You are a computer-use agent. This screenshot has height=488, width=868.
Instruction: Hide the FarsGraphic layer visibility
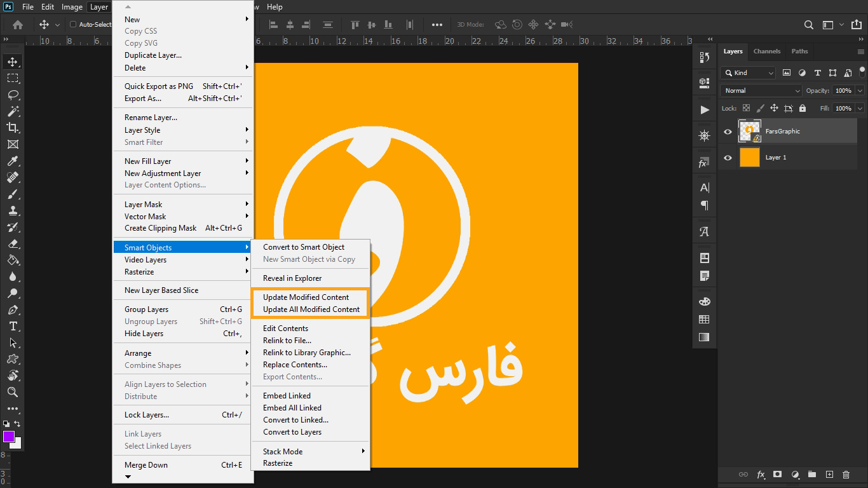coord(727,131)
